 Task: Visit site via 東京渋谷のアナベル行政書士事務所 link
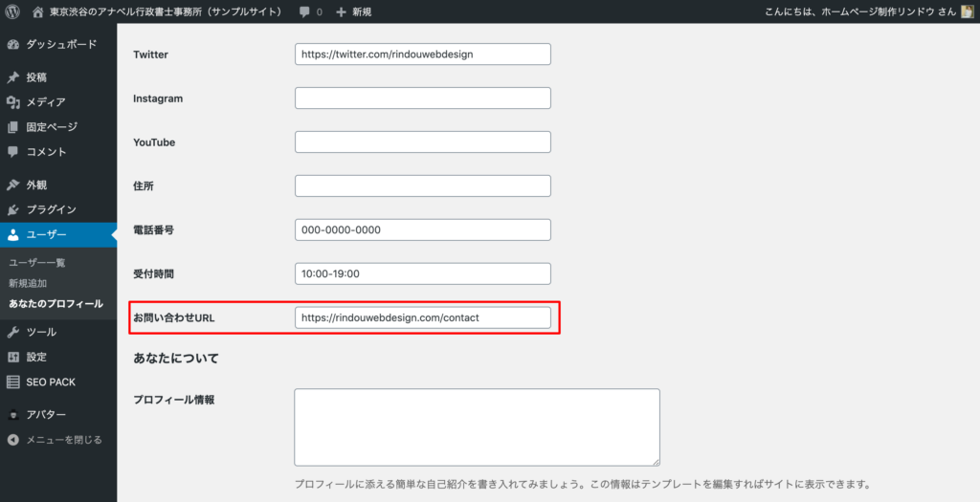165,11
